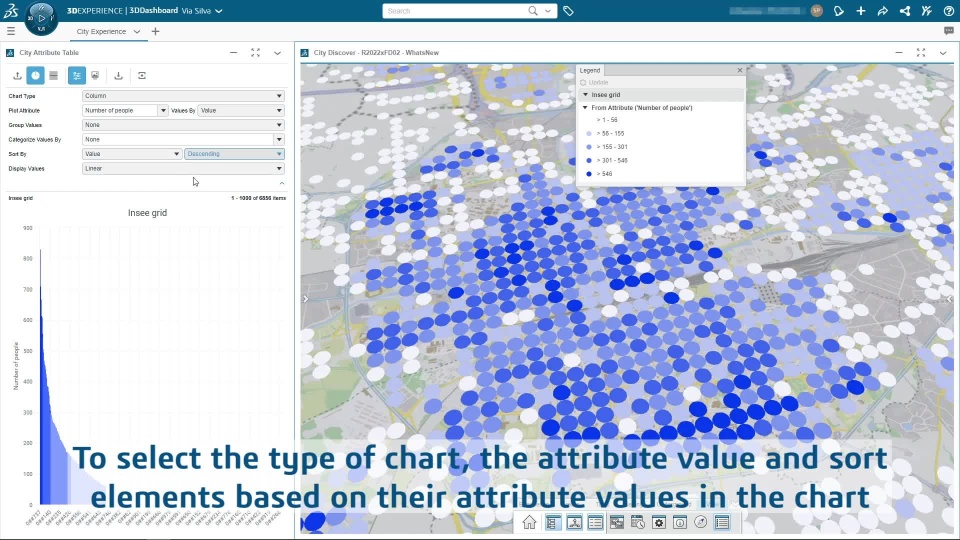Click the fit-to-frame icon in attribute table
This screenshot has height=540, width=960.
(141, 75)
